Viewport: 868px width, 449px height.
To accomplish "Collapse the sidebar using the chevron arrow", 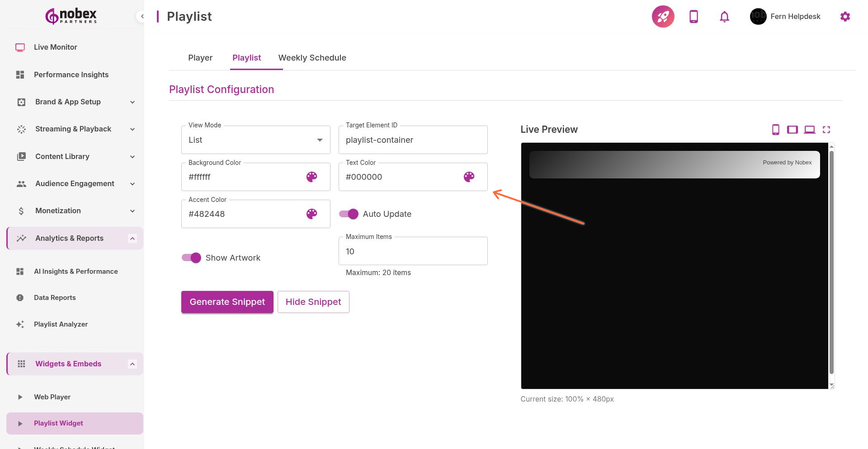I will point(142,16).
